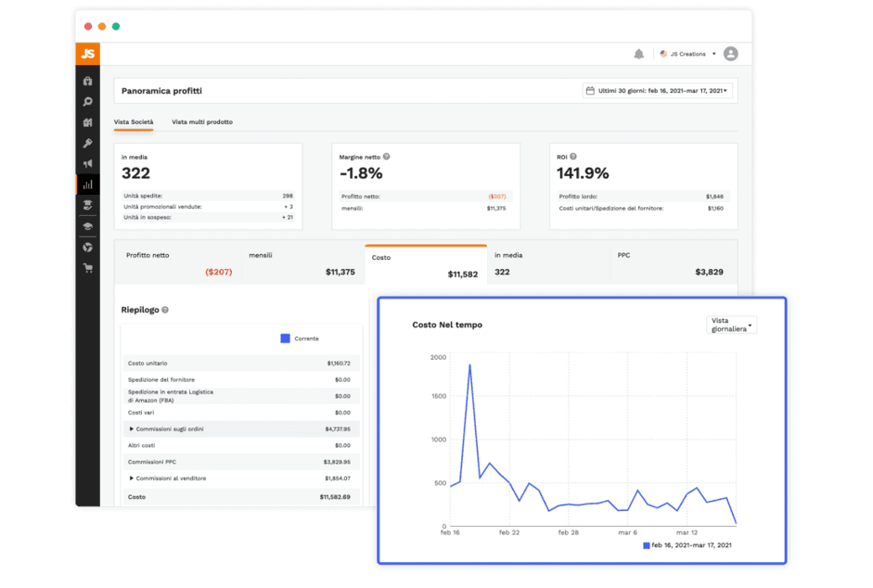
Task: Click the help icon beside Margine netto
Action: pyautogui.click(x=386, y=157)
